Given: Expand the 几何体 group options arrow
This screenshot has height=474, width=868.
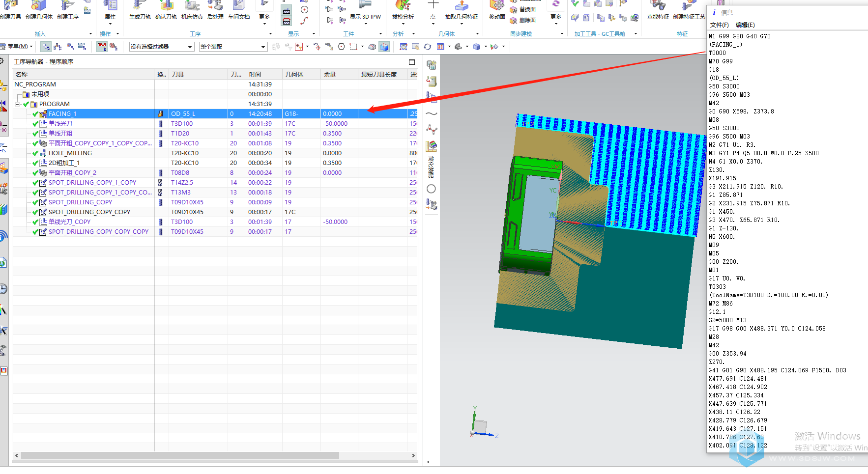Looking at the screenshot, I should coord(477,34).
